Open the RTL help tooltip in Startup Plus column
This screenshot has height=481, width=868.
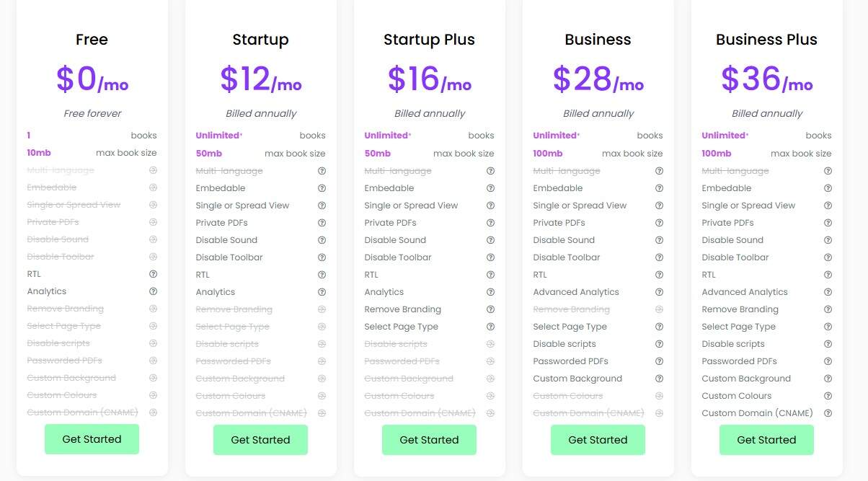(x=490, y=274)
